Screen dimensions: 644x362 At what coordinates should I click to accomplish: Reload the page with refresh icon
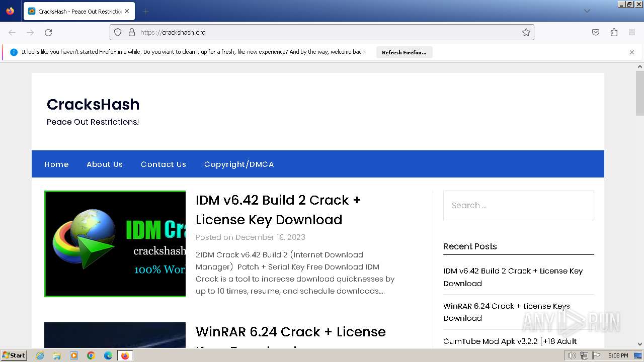pos(48,32)
